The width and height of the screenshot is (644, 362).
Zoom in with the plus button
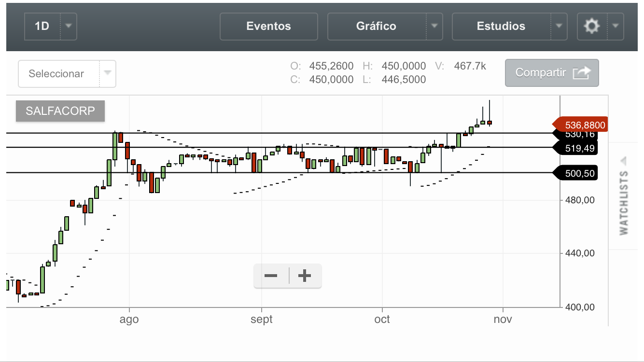[305, 276]
